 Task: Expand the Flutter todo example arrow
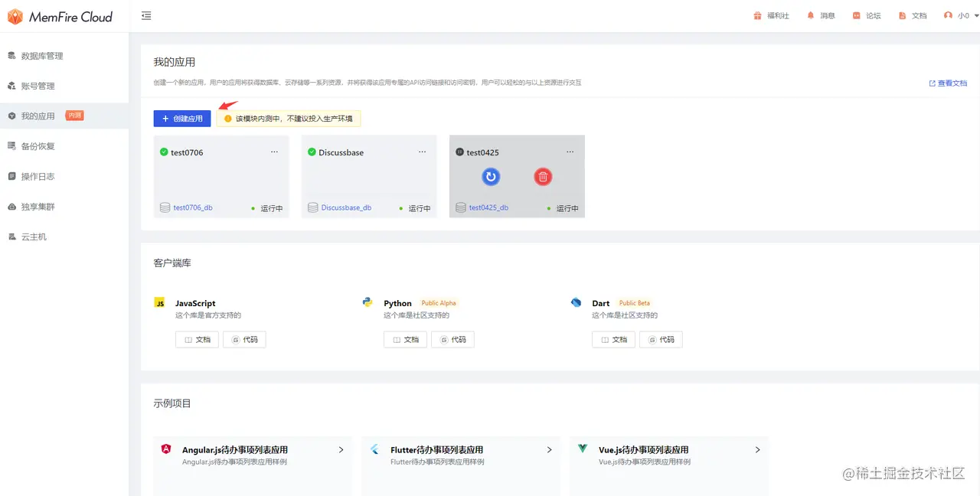point(549,450)
